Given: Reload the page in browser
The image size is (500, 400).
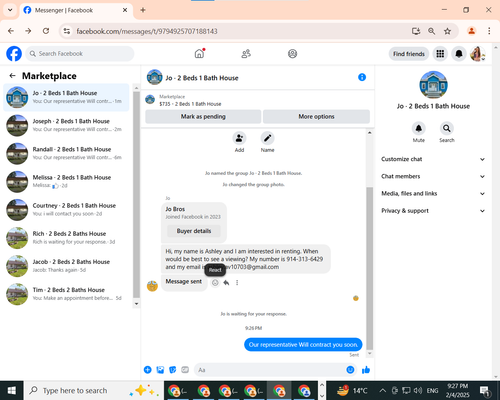Looking at the screenshot, I should coord(46,31).
